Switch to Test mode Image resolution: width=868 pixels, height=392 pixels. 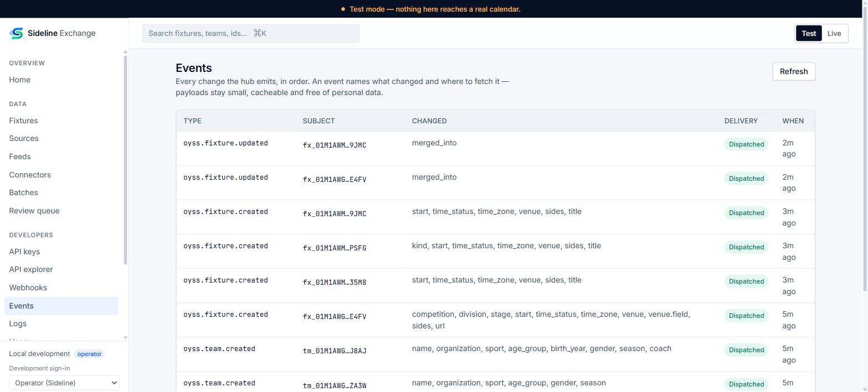[x=808, y=33]
